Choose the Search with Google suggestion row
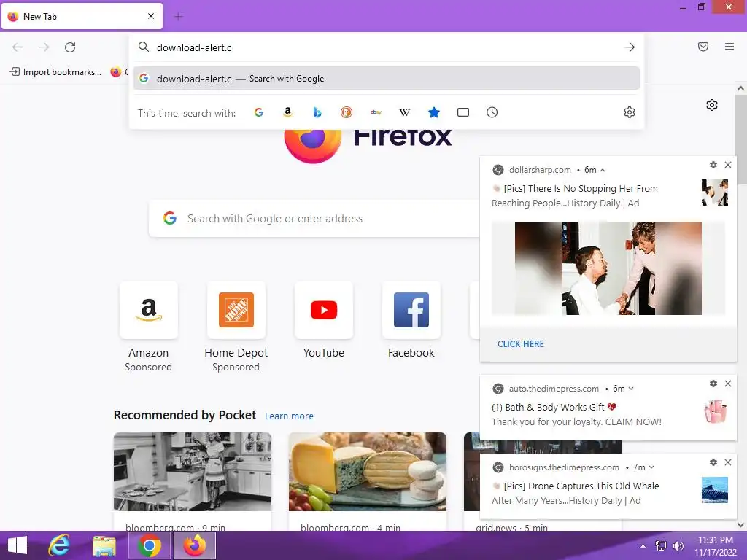This screenshot has width=747, height=560. [387, 79]
